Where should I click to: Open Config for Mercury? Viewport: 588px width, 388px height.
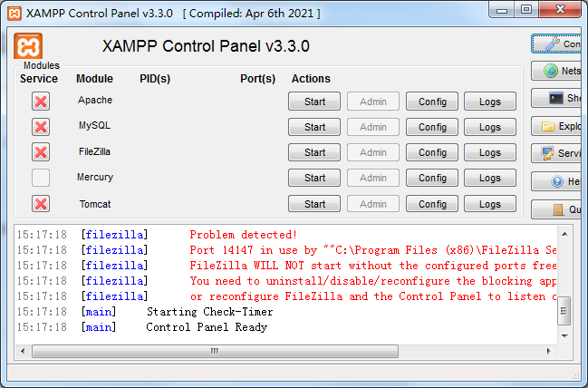(x=432, y=178)
